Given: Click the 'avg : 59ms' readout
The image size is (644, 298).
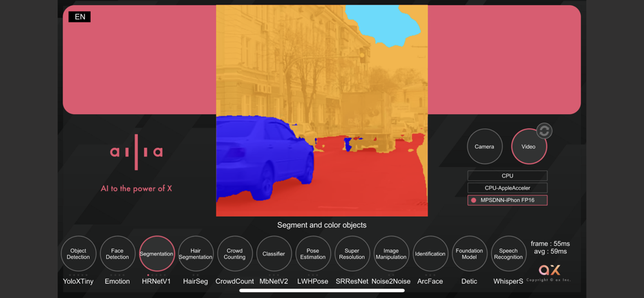Looking at the screenshot, I should (551, 252).
